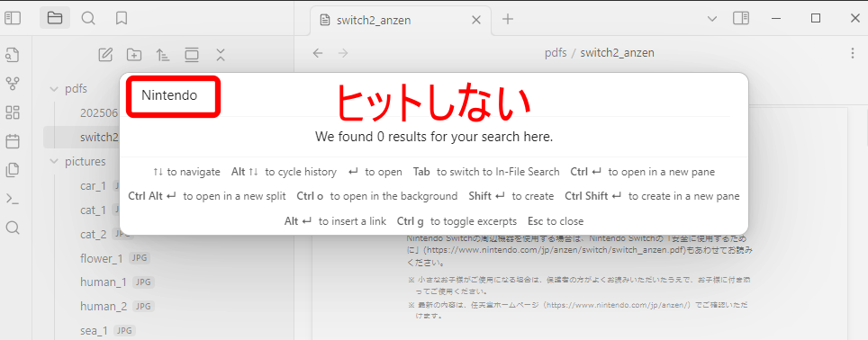The width and height of the screenshot is (868, 340).
Task: Create a new folder icon
Action: [134, 54]
